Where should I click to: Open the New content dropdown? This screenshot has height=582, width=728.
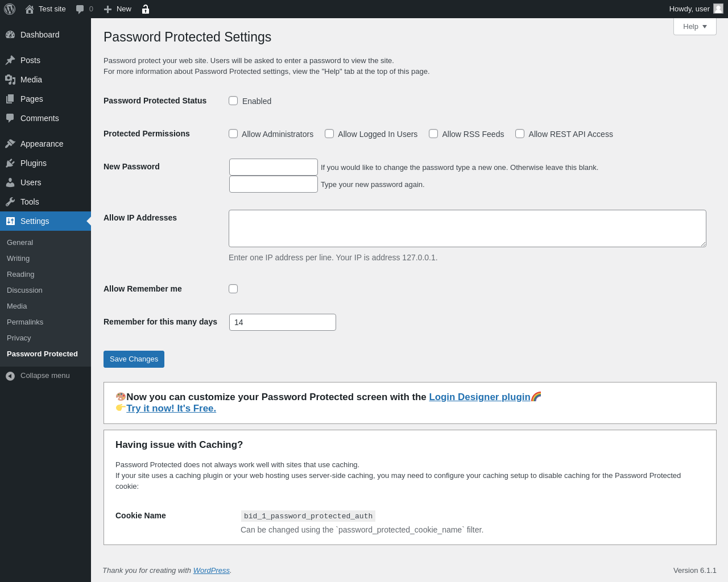[x=118, y=9]
